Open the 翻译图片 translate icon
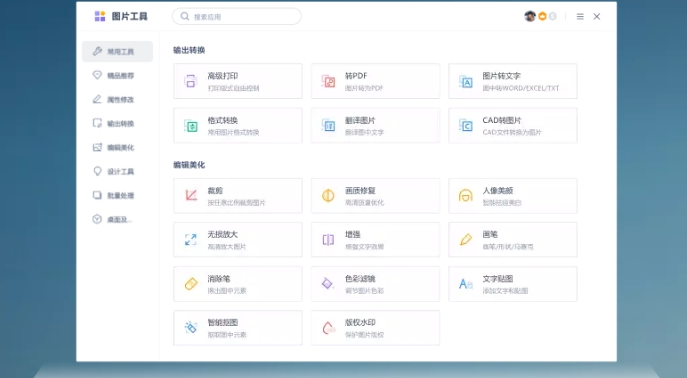The height and width of the screenshot is (378, 687). 328,126
